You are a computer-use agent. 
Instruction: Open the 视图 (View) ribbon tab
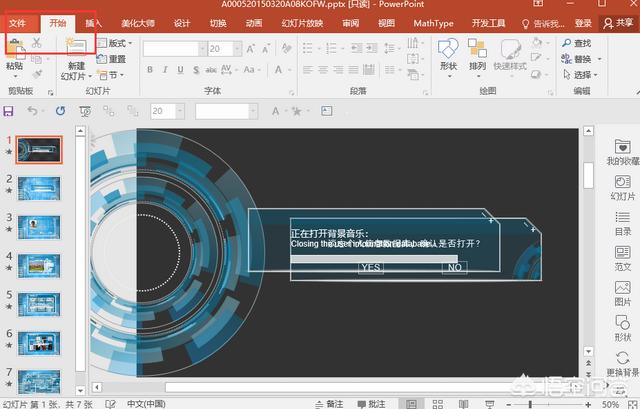point(386,23)
